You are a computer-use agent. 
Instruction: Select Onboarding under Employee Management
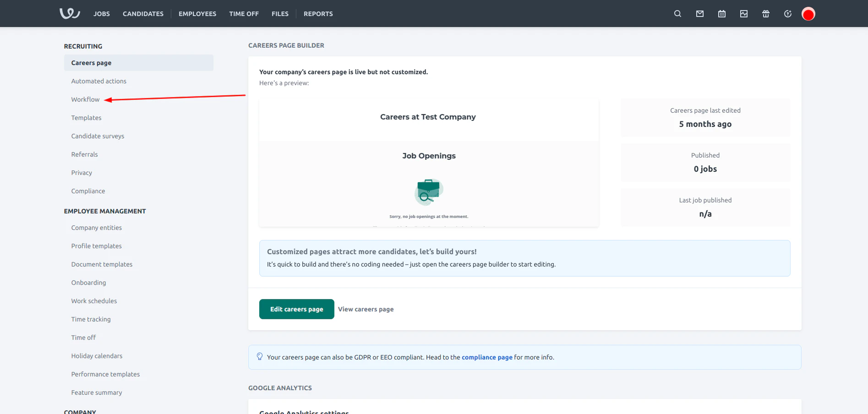tap(88, 282)
